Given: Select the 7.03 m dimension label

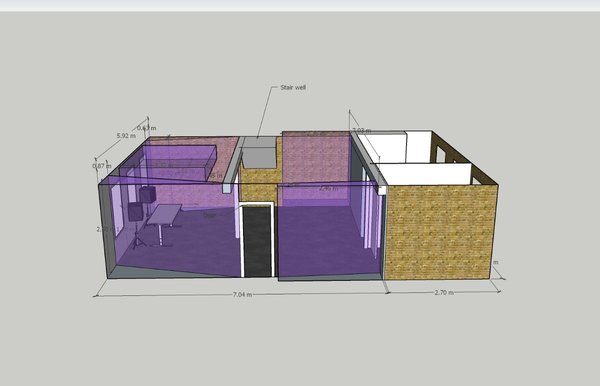Looking at the screenshot, I should point(361,130).
